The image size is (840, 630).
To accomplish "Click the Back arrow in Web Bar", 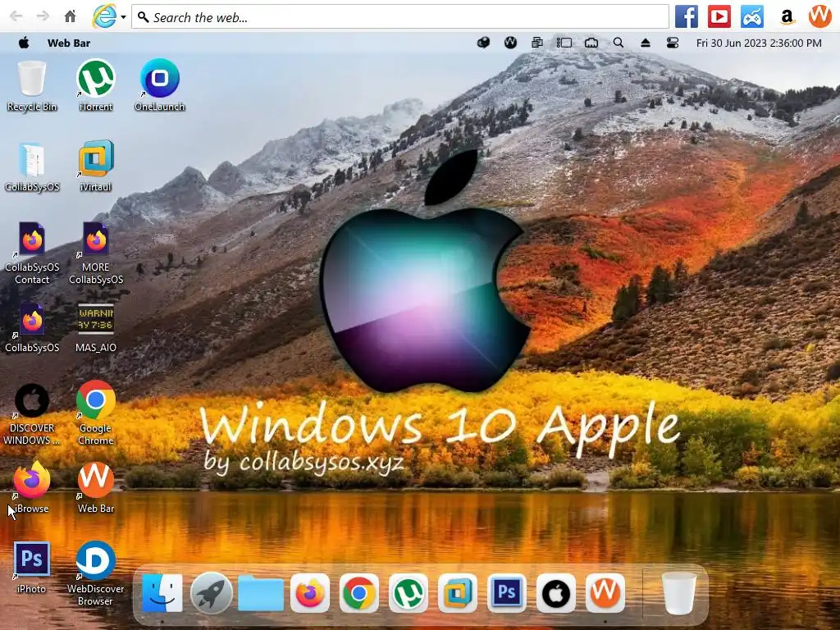I will [x=16, y=16].
